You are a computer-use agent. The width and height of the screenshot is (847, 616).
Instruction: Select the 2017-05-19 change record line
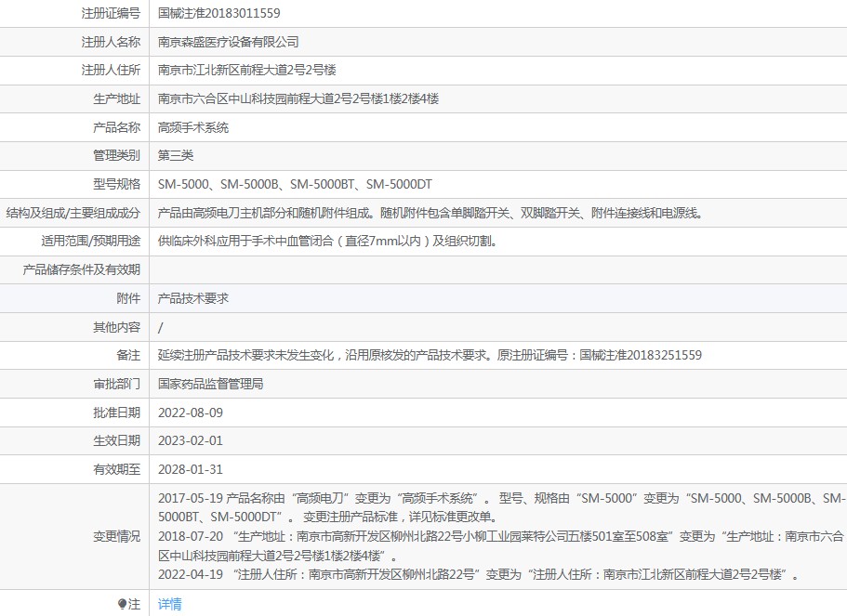pyautogui.click(x=501, y=507)
